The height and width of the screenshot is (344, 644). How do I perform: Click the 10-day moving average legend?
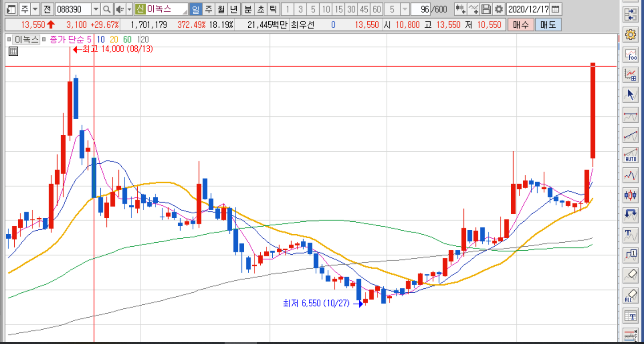click(100, 40)
